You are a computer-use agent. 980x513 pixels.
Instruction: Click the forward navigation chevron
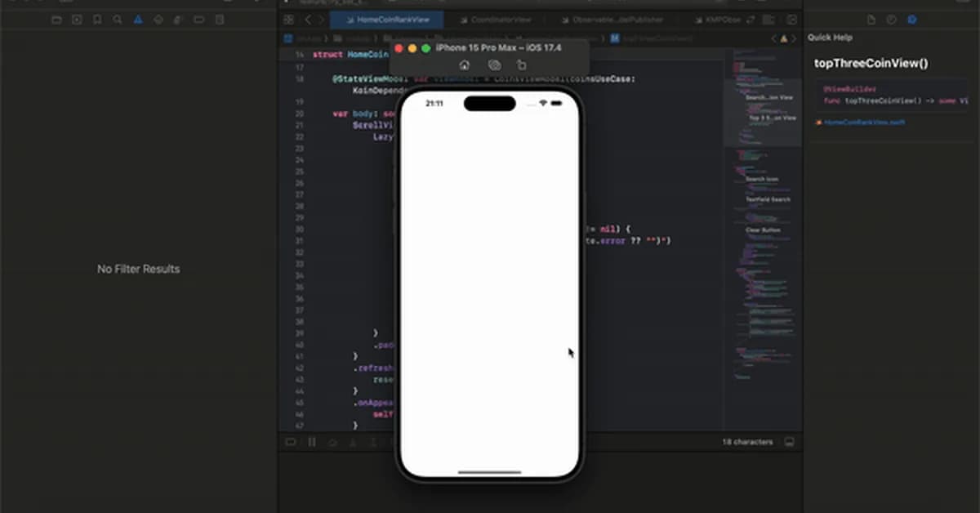pyautogui.click(x=322, y=18)
